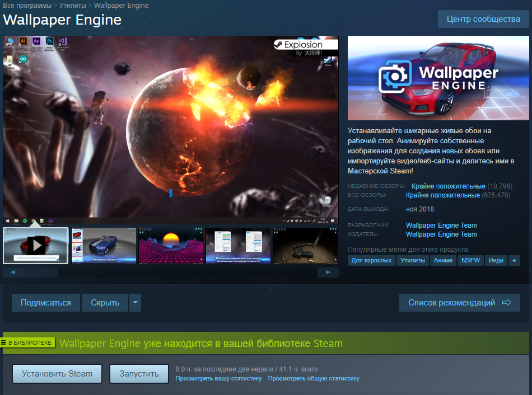
Task: Open the Все программы breadcrumb link
Action: click(x=27, y=6)
